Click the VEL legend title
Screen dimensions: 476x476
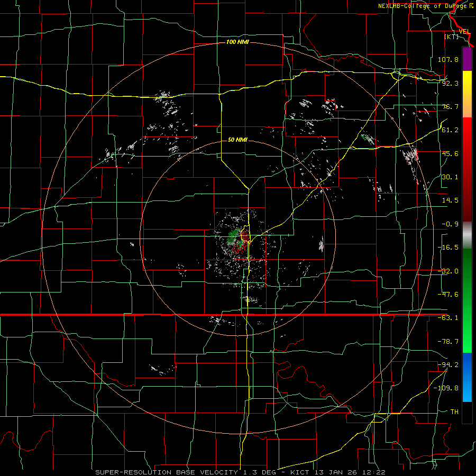point(465,32)
